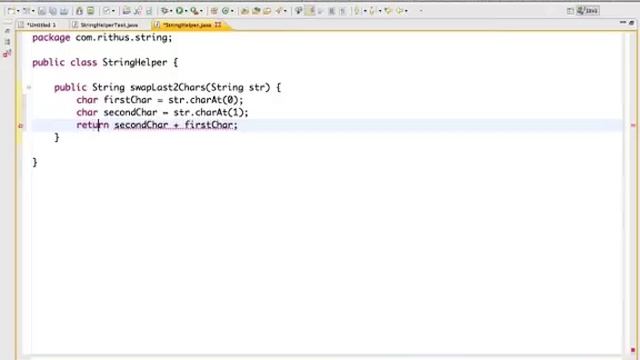Click the New Java Class icon
The height and width of the screenshot is (360, 640).
225,11
